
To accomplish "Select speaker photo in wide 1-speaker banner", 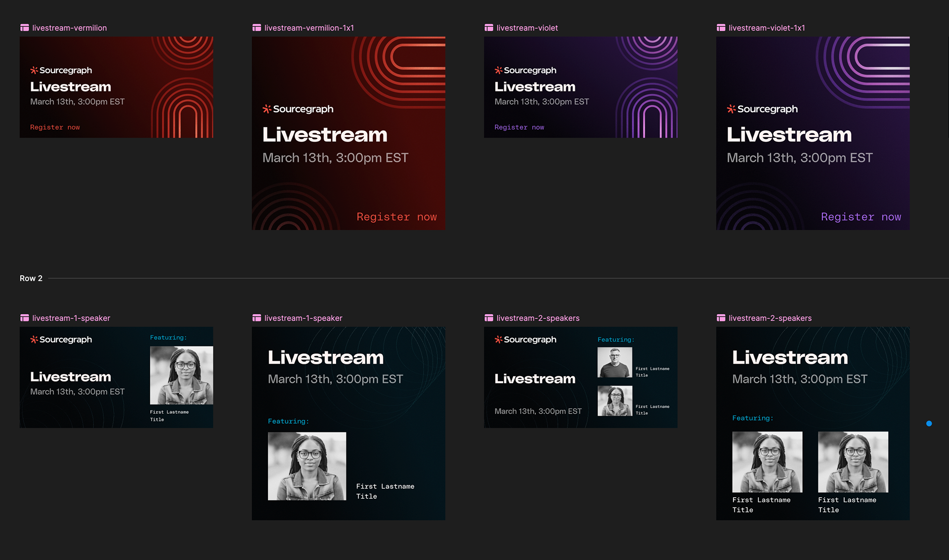I will (x=181, y=375).
